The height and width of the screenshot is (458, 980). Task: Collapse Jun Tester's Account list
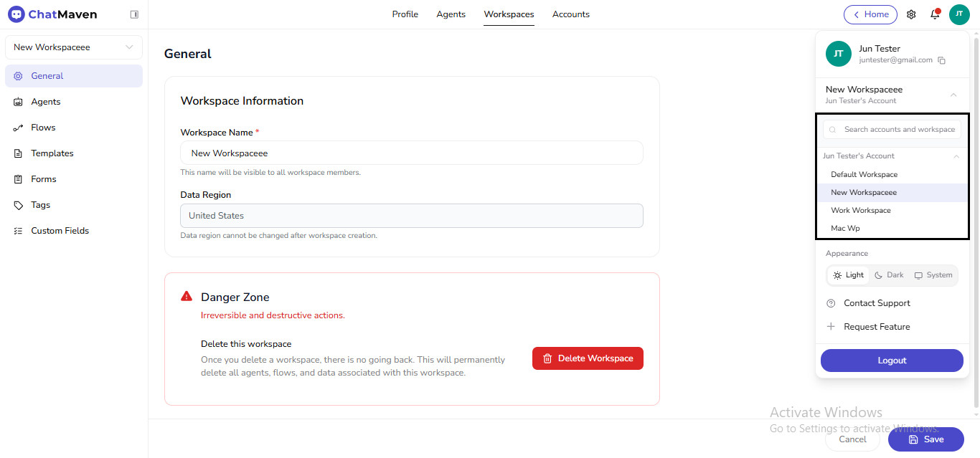(956, 156)
